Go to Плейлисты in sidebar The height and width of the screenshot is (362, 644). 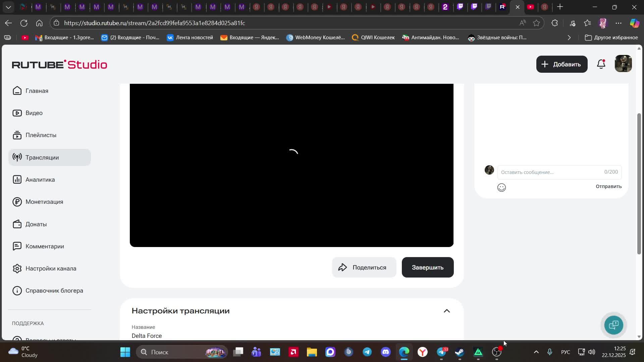click(x=50, y=135)
